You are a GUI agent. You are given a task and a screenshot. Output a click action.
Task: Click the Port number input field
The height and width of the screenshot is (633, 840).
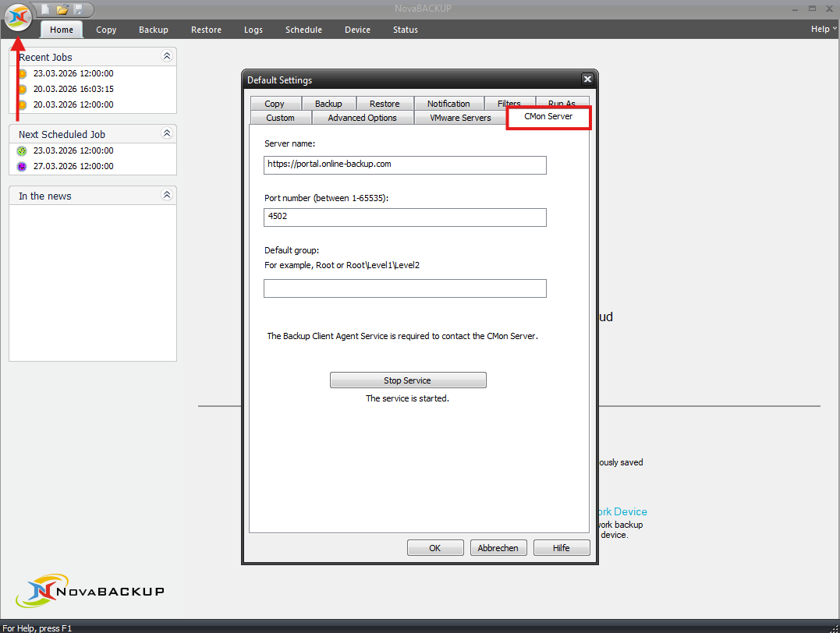[405, 217]
